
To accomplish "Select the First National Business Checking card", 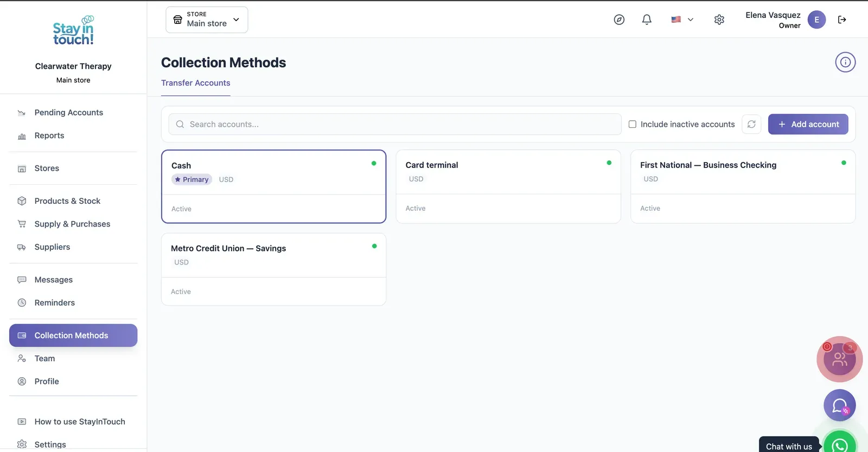I will coord(743,186).
